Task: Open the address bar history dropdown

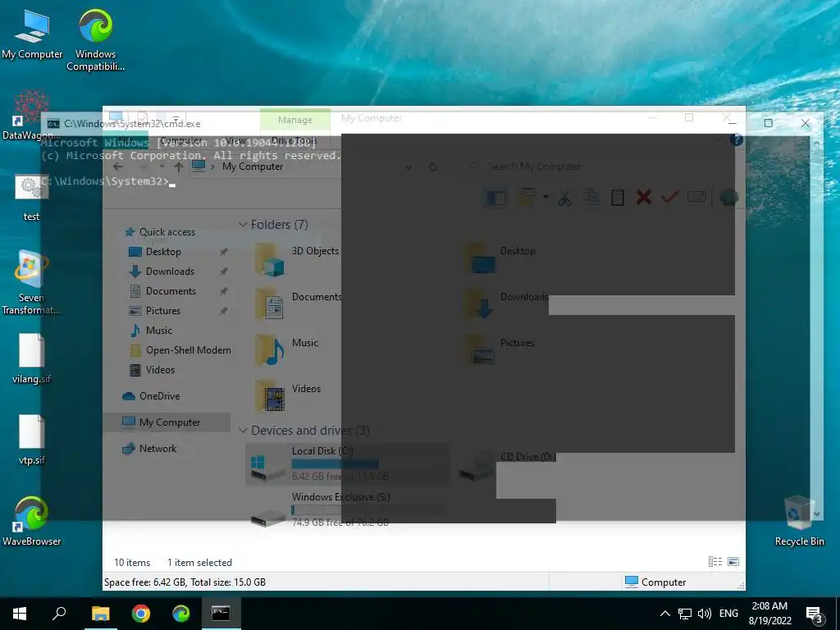Action: click(x=409, y=167)
